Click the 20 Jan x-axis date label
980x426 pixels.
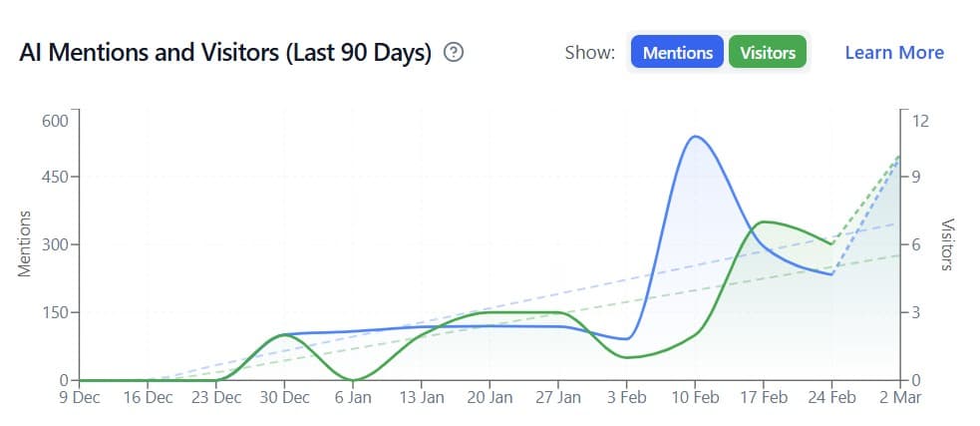489,398
